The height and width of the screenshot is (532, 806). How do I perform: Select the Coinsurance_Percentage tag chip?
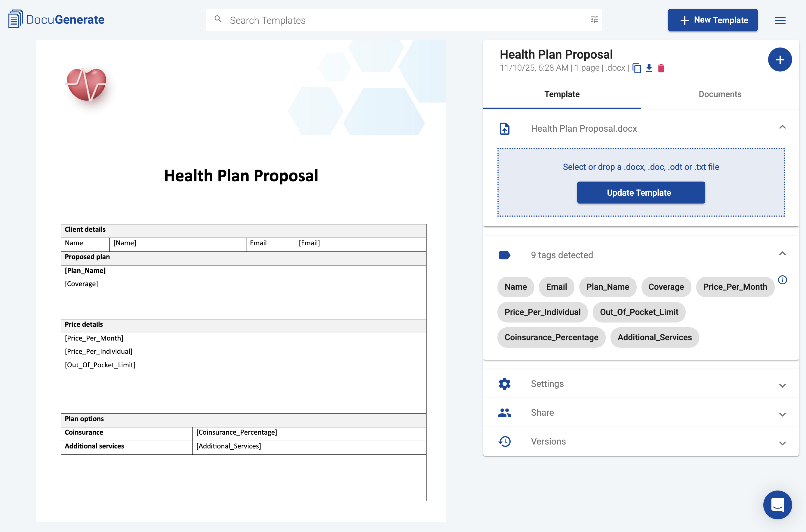click(x=551, y=337)
